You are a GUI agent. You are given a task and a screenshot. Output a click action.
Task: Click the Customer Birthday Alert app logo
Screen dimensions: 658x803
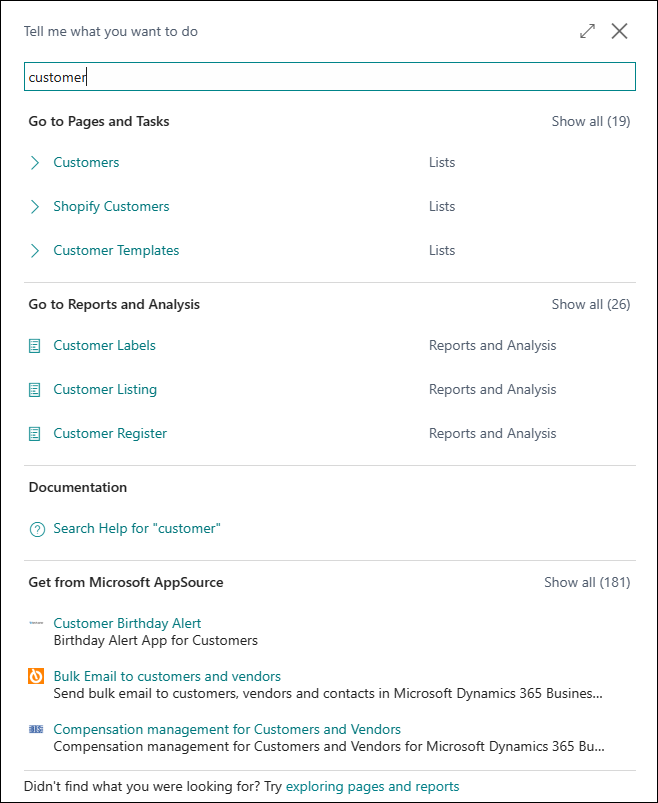tap(36, 623)
